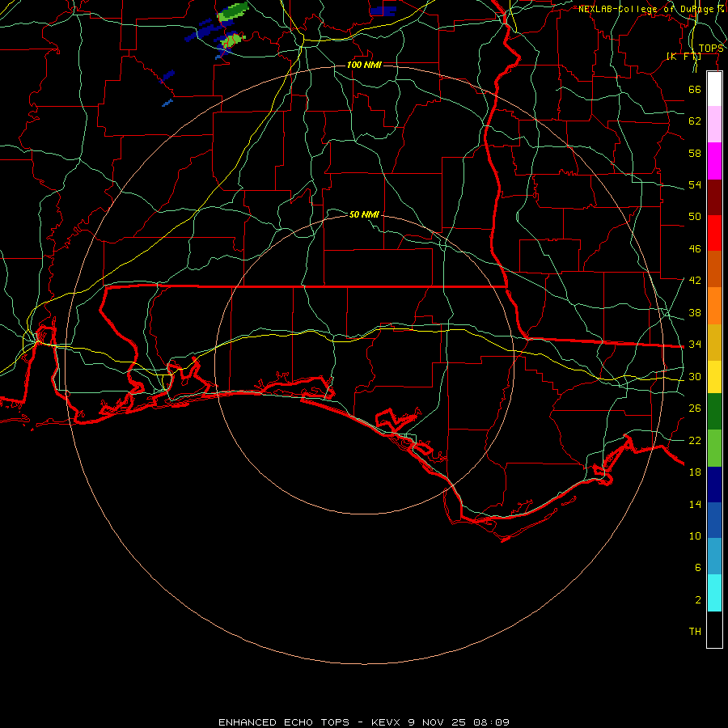
Task: Click the legend value '14'
Action: [x=695, y=504]
